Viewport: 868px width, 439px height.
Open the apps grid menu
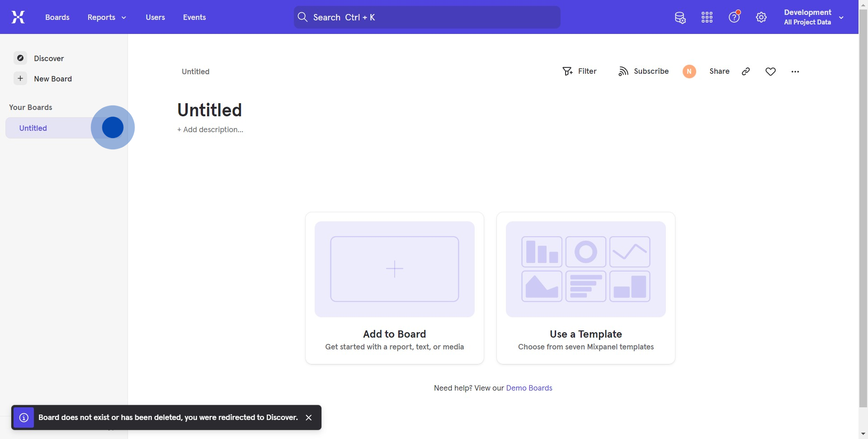click(x=707, y=17)
